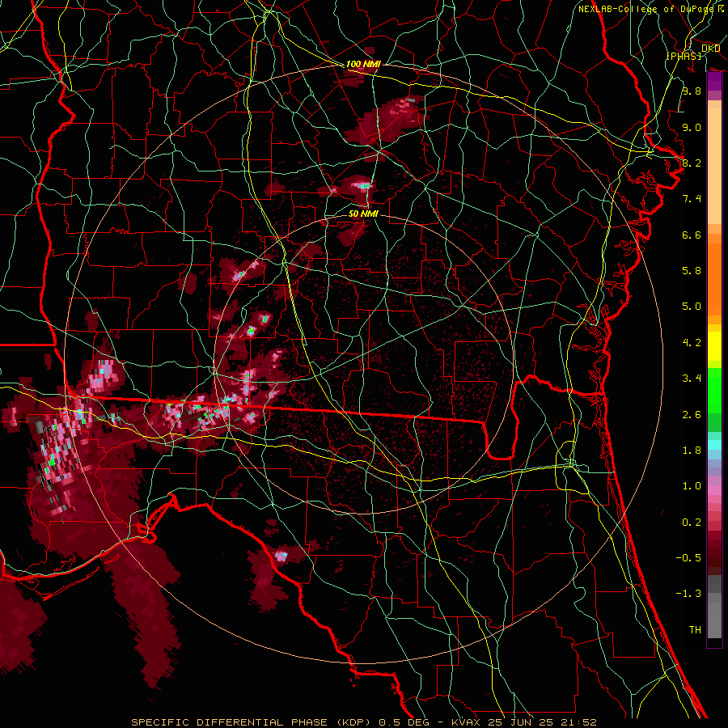Click the 8.2 value on the color scale
728x728 pixels.
pyautogui.click(x=692, y=163)
